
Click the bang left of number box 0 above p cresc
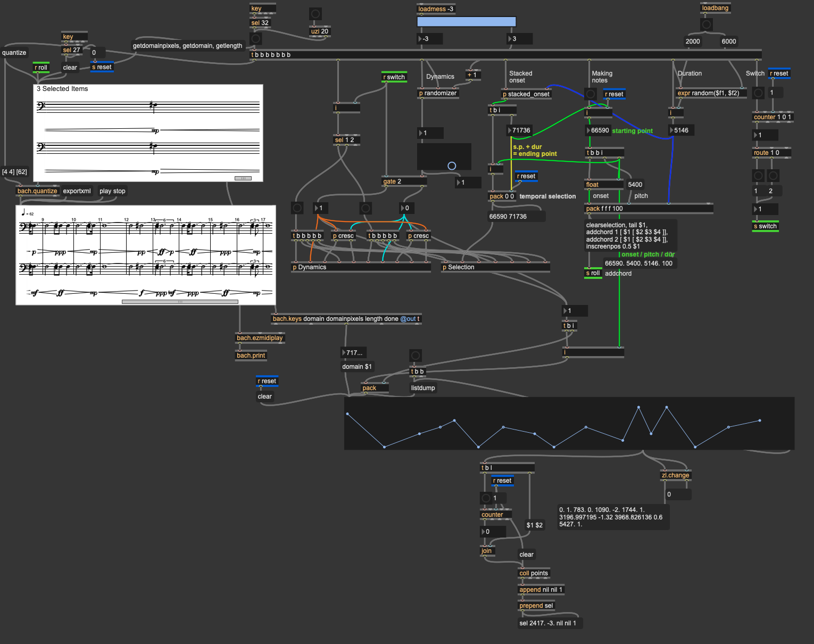[366, 208]
